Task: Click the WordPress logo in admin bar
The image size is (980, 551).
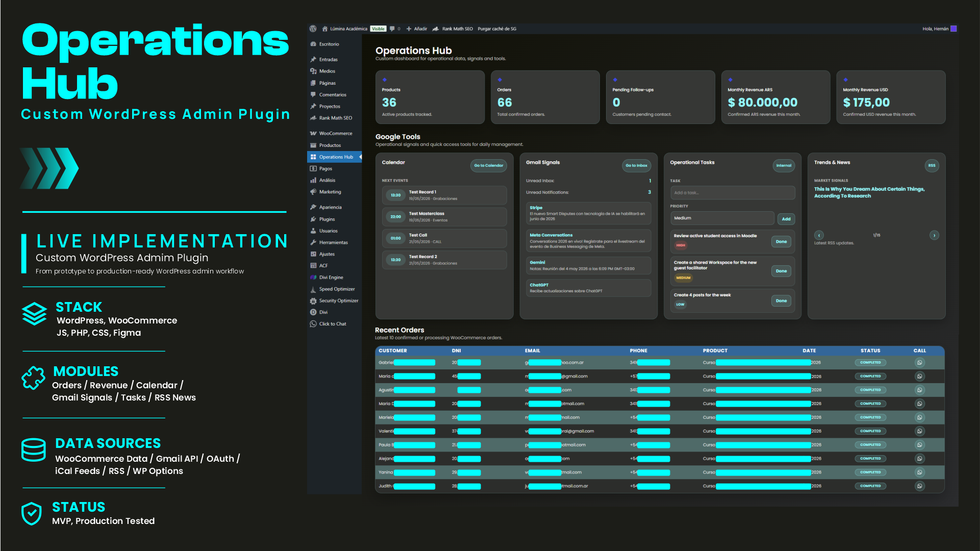Action: click(313, 29)
